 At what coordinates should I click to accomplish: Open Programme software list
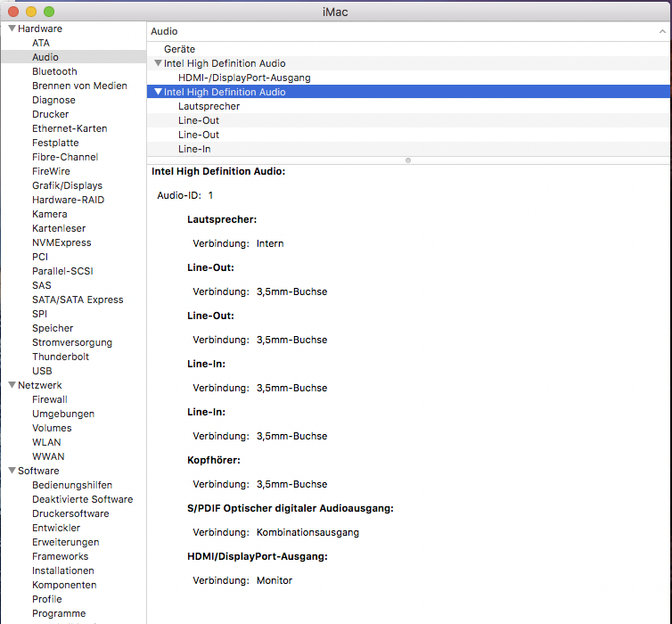pos(59,613)
